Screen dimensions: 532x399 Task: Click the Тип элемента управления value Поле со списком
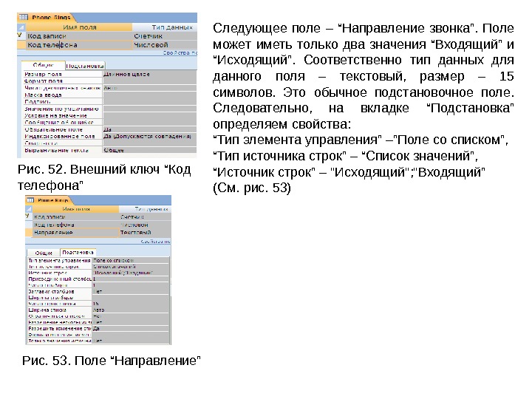click(131, 260)
